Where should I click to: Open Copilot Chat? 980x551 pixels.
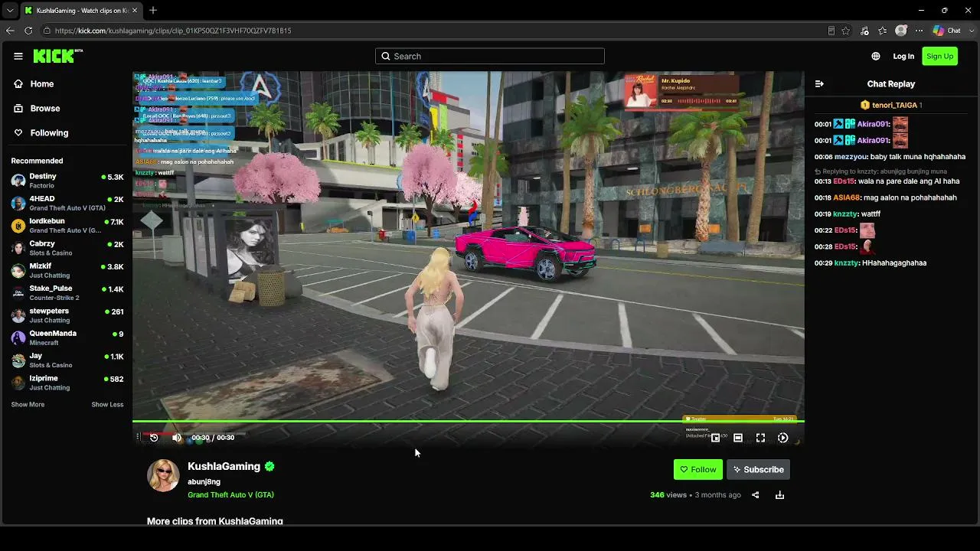click(946, 31)
